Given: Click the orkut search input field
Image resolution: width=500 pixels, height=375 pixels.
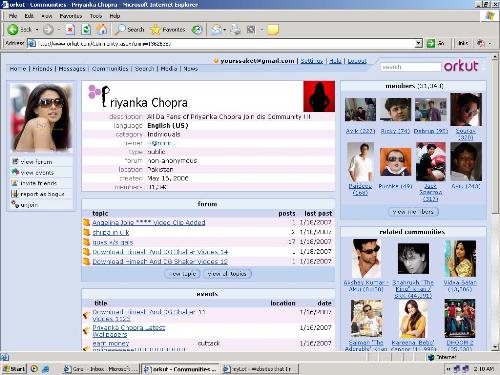Looking at the screenshot, I should pos(411,67).
